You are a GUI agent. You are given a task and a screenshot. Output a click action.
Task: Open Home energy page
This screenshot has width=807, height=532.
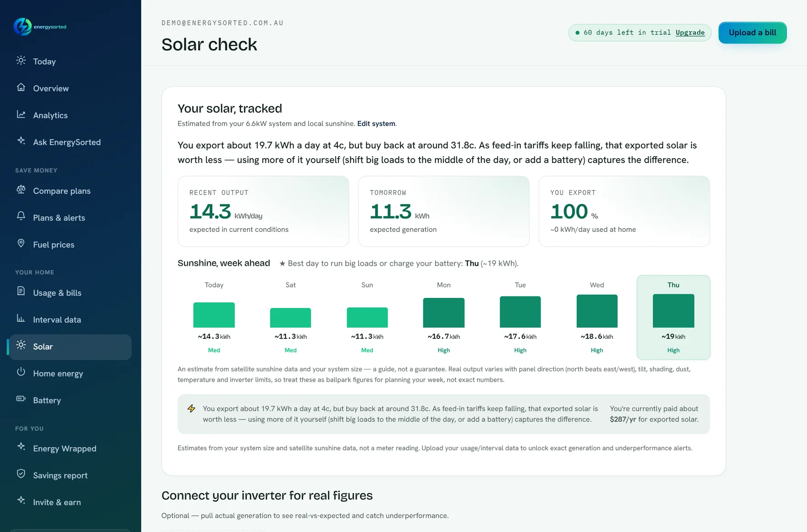click(70, 373)
